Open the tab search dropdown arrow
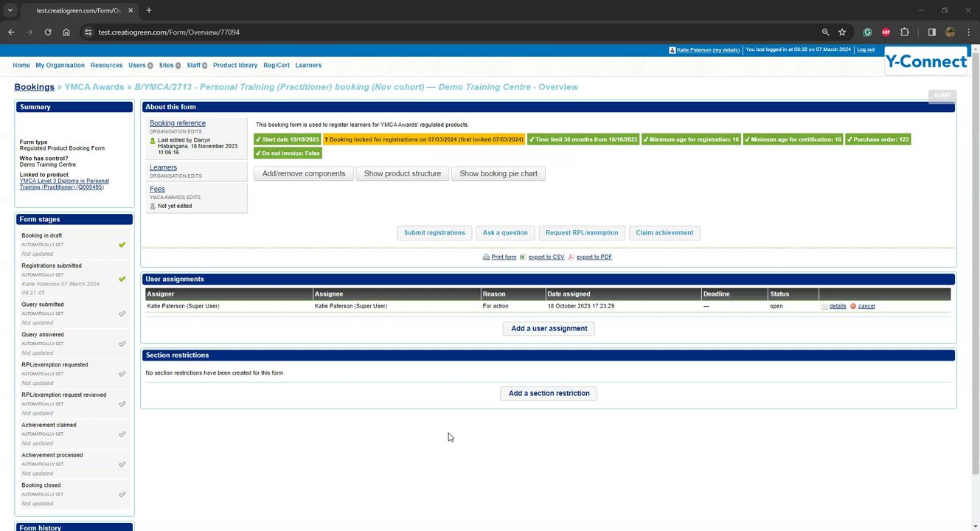The image size is (980, 531). [10, 10]
